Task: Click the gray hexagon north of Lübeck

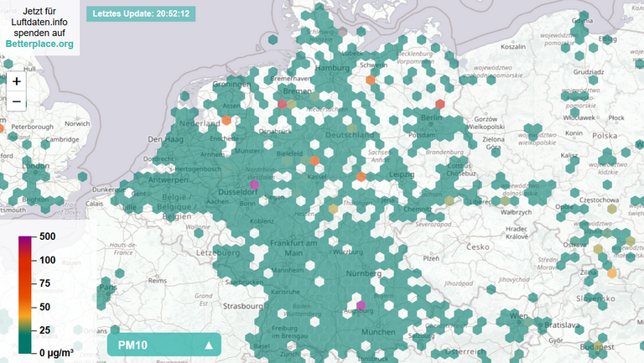Action: point(340,31)
